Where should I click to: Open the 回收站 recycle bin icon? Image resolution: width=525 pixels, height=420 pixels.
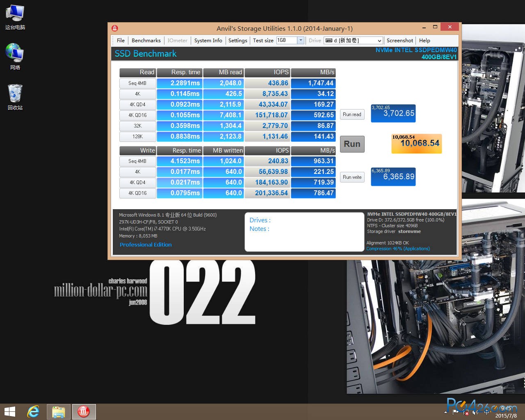click(15, 97)
